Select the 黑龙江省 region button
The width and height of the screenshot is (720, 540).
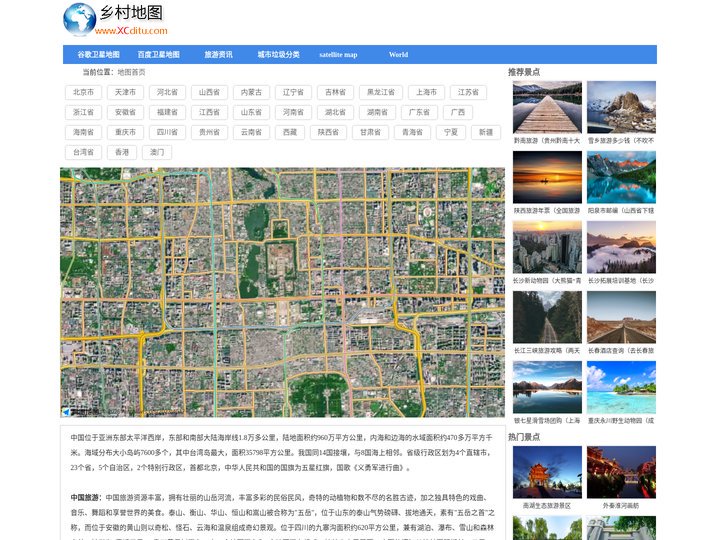(x=381, y=92)
